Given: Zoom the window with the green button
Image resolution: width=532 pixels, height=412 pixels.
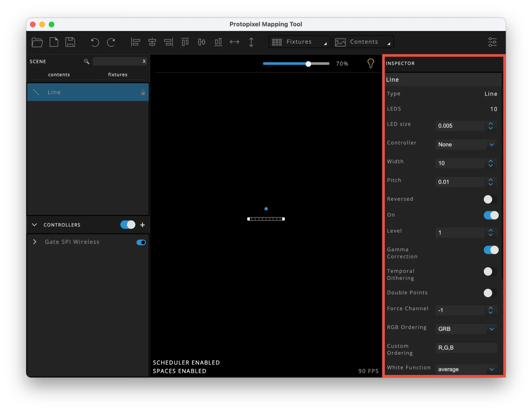Looking at the screenshot, I should [52, 24].
